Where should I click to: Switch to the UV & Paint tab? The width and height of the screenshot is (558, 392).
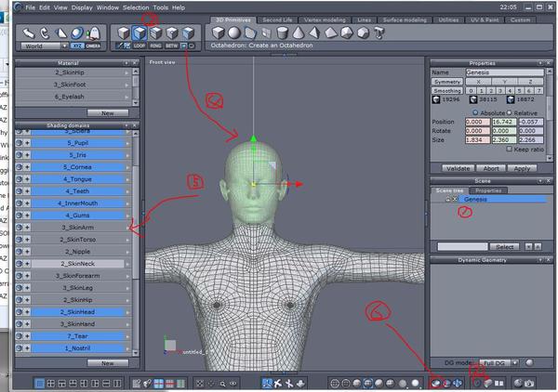point(485,20)
